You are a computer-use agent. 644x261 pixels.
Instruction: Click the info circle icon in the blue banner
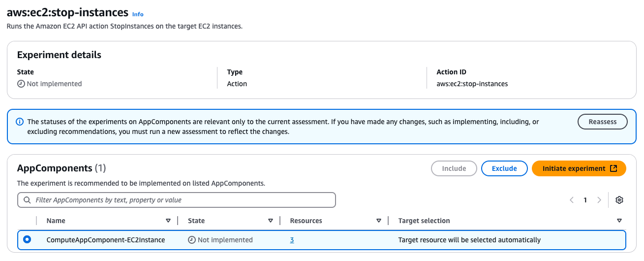point(20,122)
